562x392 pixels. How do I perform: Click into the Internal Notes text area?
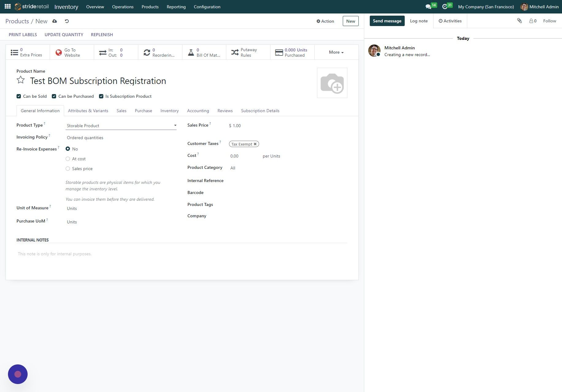(x=182, y=254)
